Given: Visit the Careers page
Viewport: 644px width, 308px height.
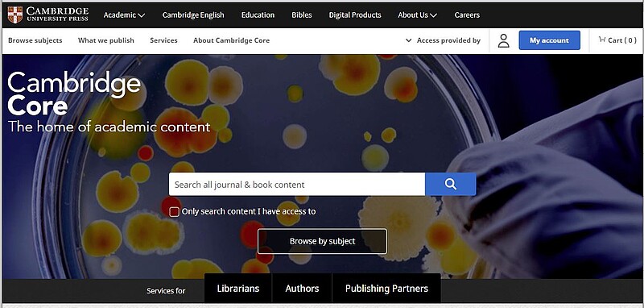Looking at the screenshot, I should [x=467, y=15].
